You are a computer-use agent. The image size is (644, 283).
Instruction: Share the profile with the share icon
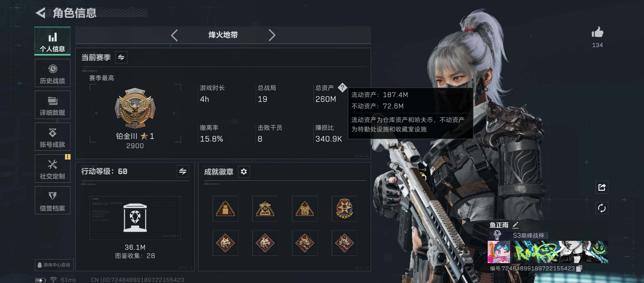tap(602, 187)
